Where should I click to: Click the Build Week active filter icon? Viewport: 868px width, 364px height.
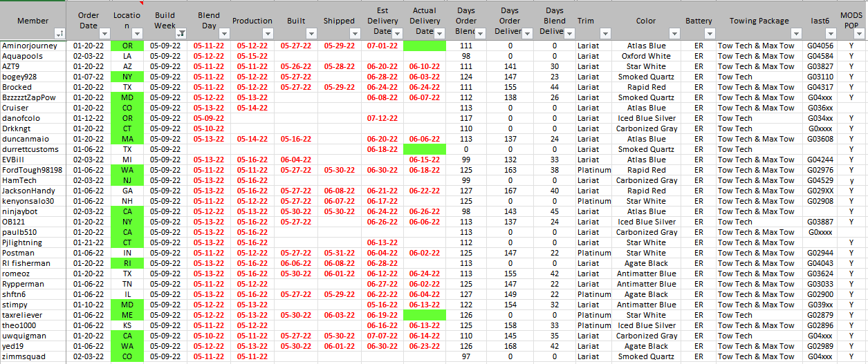point(181,33)
